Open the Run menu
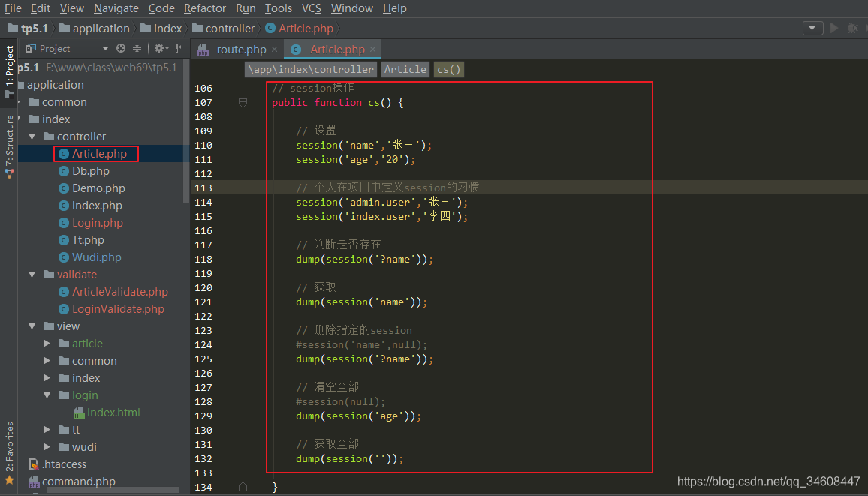The image size is (868, 496). point(246,8)
